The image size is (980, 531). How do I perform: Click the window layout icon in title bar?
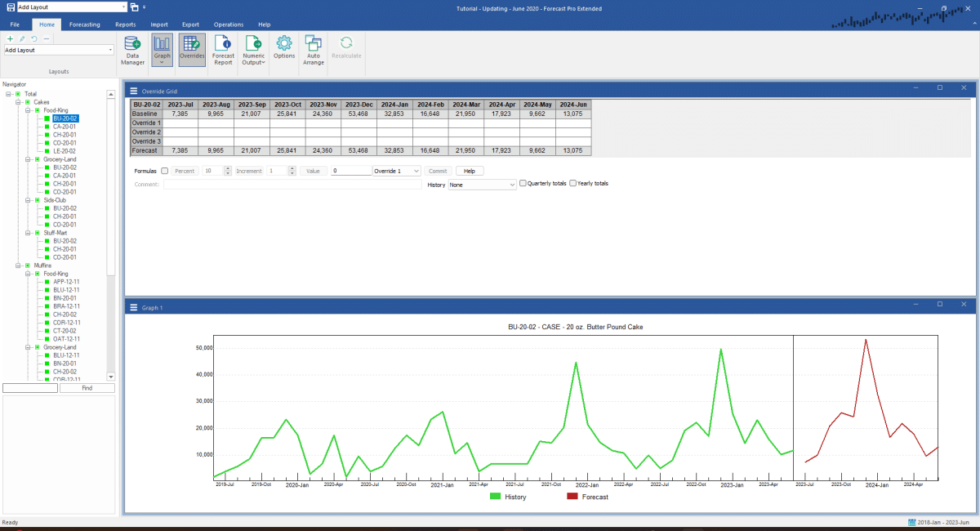pyautogui.click(x=135, y=7)
